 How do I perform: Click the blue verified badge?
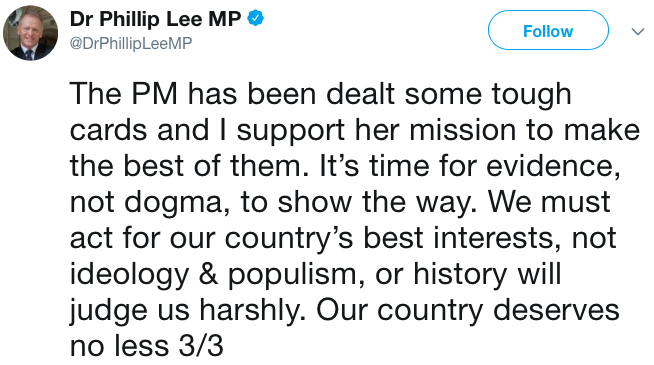click(x=255, y=19)
